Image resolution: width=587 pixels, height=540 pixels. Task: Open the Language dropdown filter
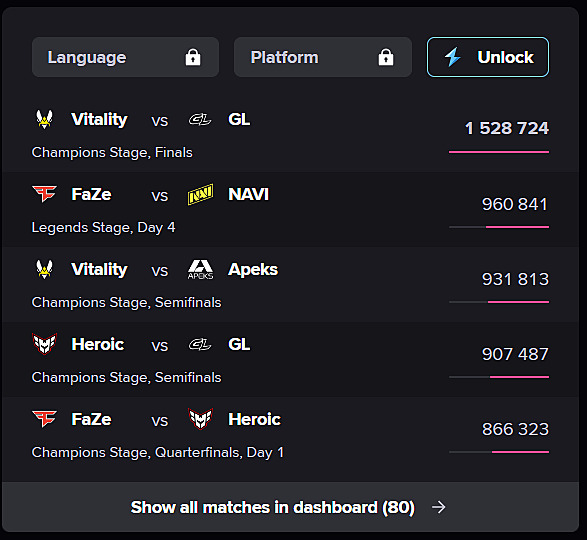125,57
